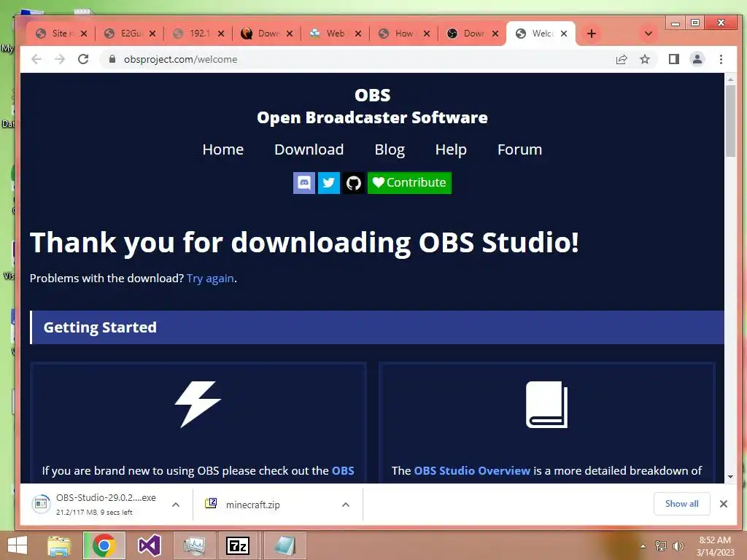Click the page scrollbar down arrow
The width and height of the screenshot is (747, 560).
(730, 477)
